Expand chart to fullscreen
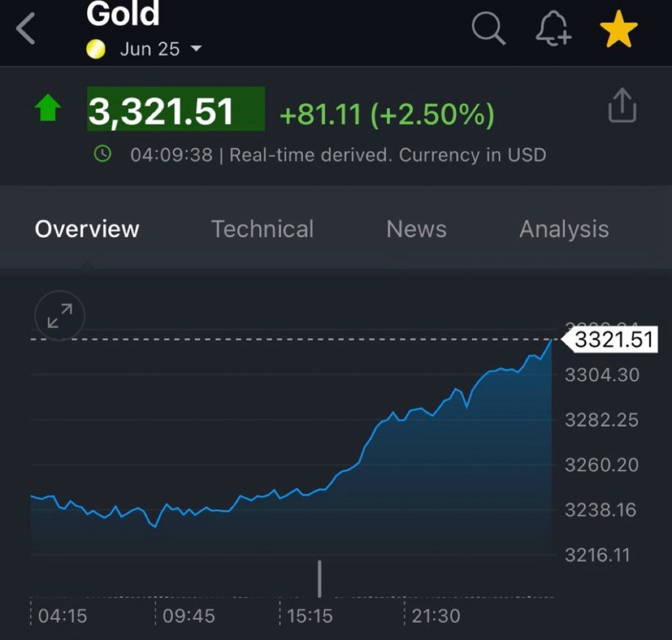Viewport: 672px width, 640px height. [x=60, y=316]
